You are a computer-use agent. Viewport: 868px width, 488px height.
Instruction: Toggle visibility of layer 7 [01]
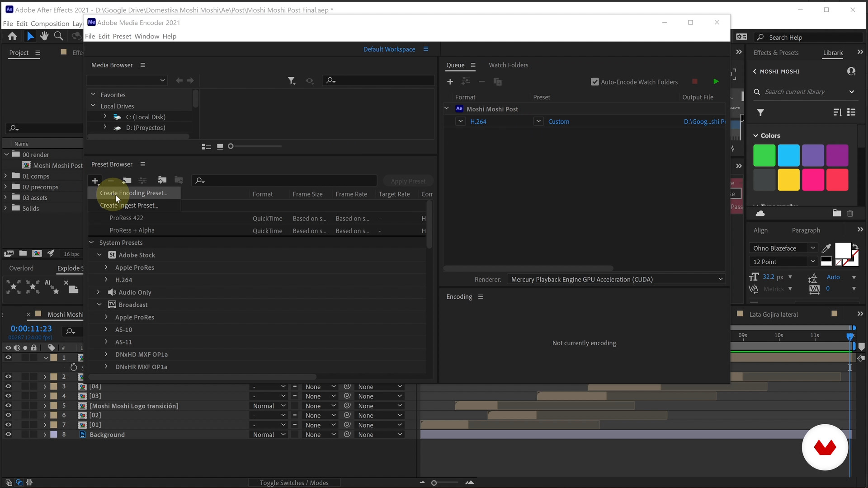pos(8,425)
